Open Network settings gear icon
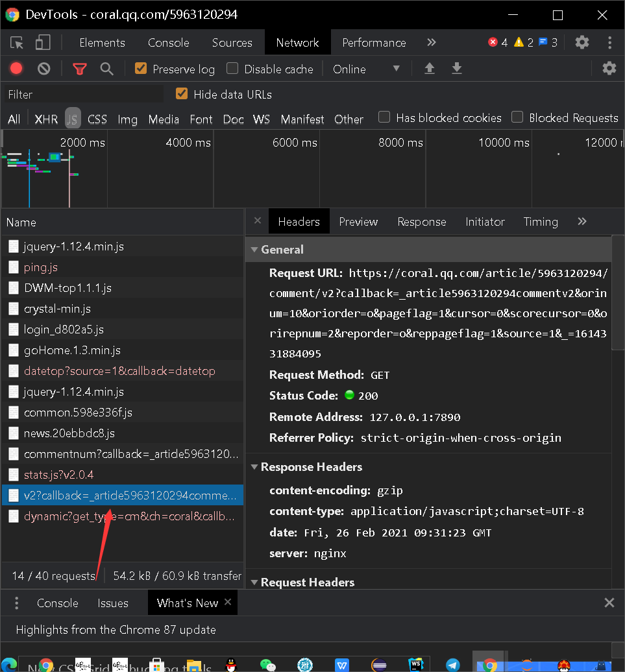 (x=609, y=68)
